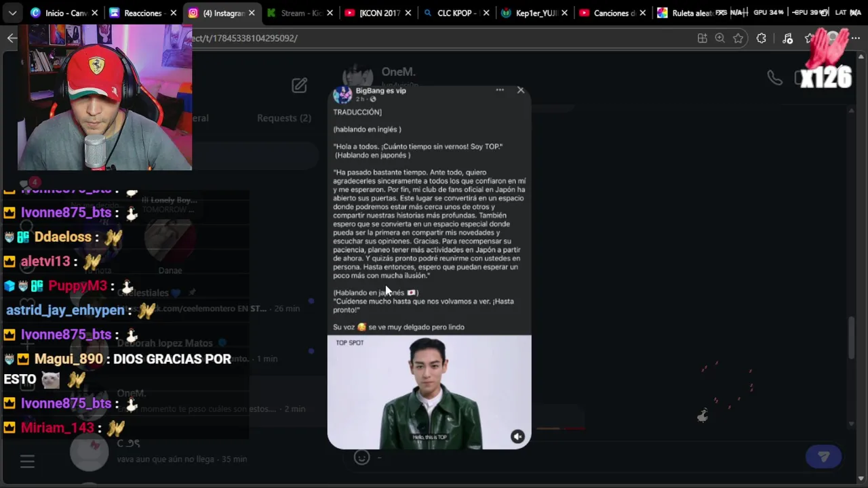Open the browser settings and more menu

[x=856, y=39]
